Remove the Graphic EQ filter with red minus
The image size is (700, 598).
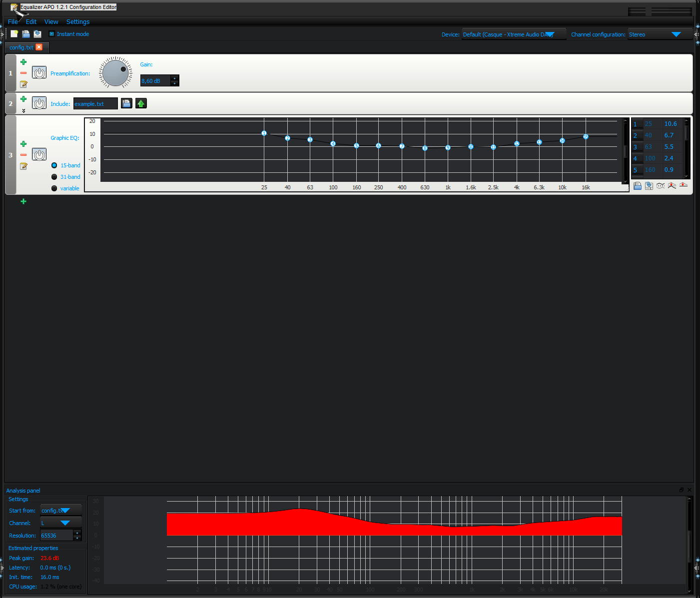[x=23, y=155]
